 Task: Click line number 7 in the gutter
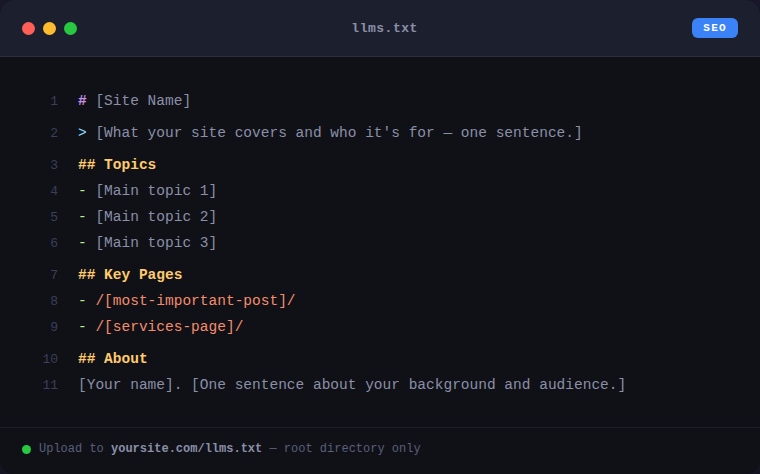pyautogui.click(x=54, y=275)
